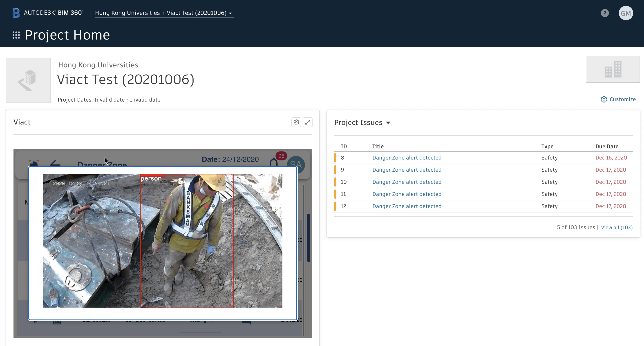Click the Viact back arrow icon
Screen dimensions: 644x346
point(55,164)
